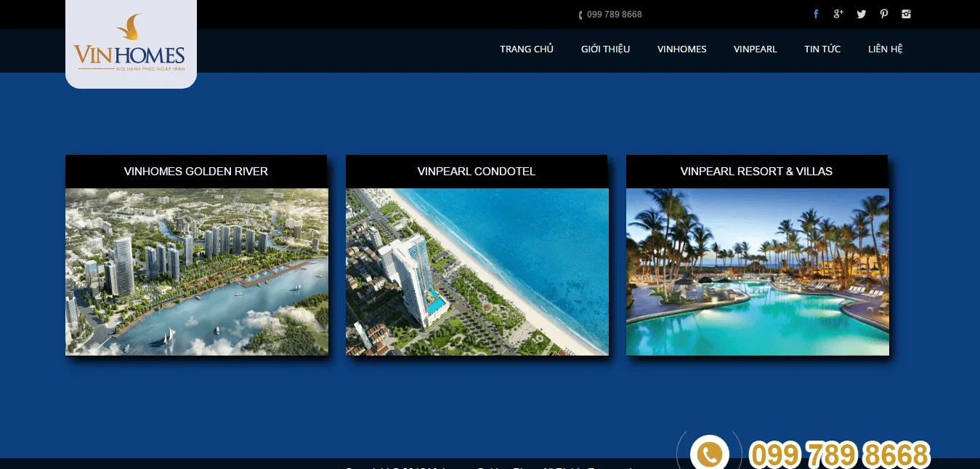The width and height of the screenshot is (980, 469).
Task: Open Vinpearl Resort & Villas title
Action: [756, 172]
